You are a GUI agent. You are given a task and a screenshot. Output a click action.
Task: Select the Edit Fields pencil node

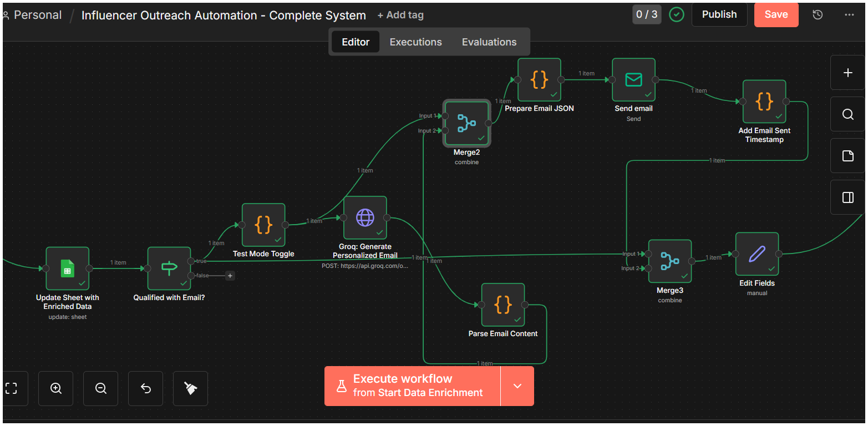click(x=757, y=254)
